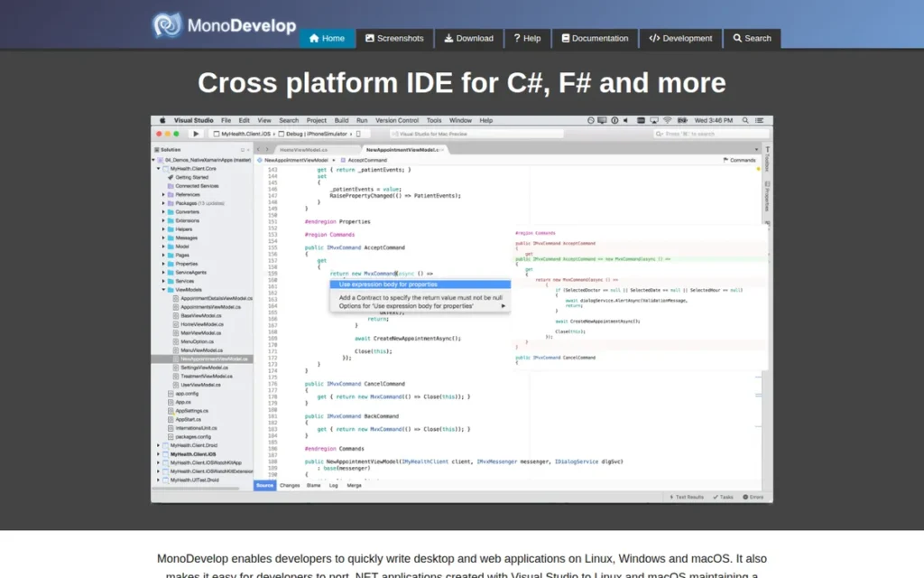The image size is (924, 578).
Task: Open the Version Control menu
Action: coord(397,120)
